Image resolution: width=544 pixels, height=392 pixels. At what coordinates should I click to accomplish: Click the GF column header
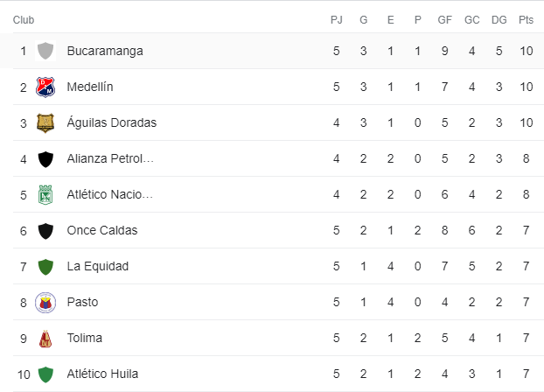coord(444,19)
